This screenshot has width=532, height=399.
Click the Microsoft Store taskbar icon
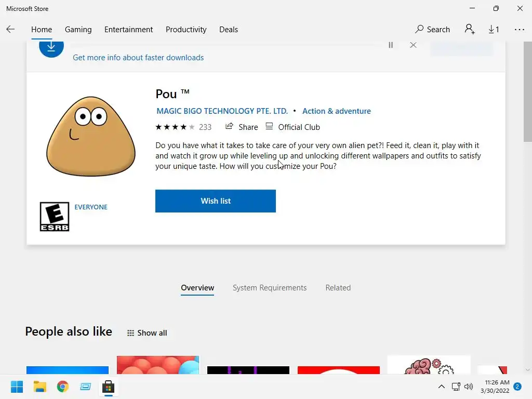[108, 387]
